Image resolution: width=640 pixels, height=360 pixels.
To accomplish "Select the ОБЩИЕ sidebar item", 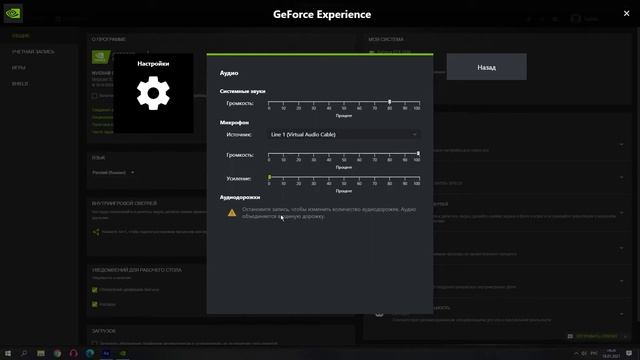I will pyautogui.click(x=20, y=36).
